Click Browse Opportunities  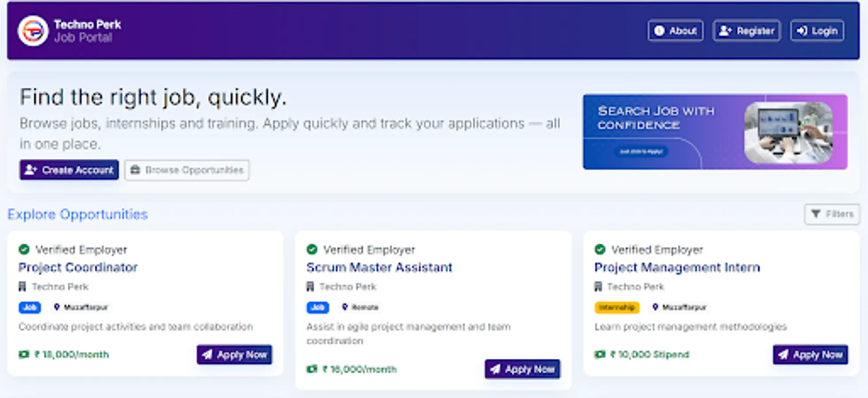(187, 170)
